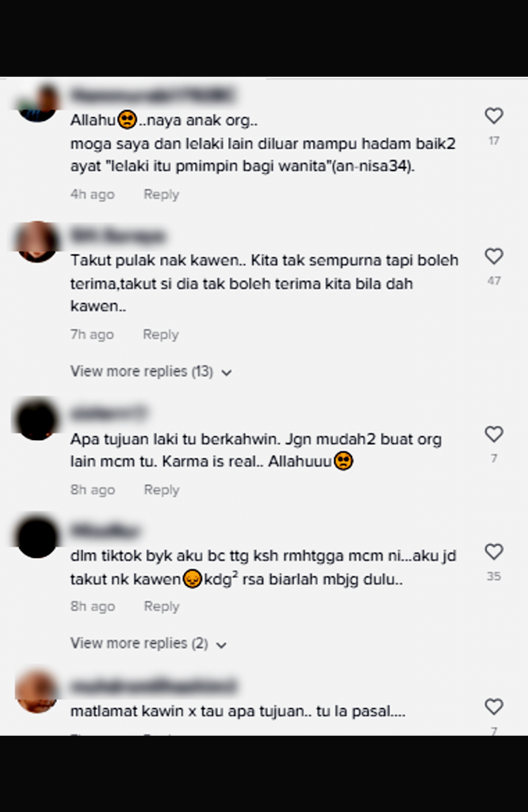
Task: Click chevron next to 13 replies
Action: pos(226,373)
